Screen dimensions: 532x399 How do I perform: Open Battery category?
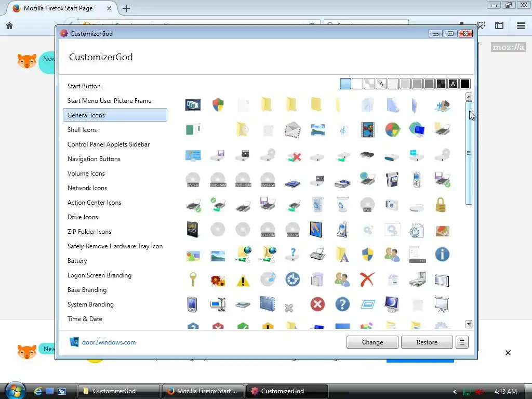77,261
